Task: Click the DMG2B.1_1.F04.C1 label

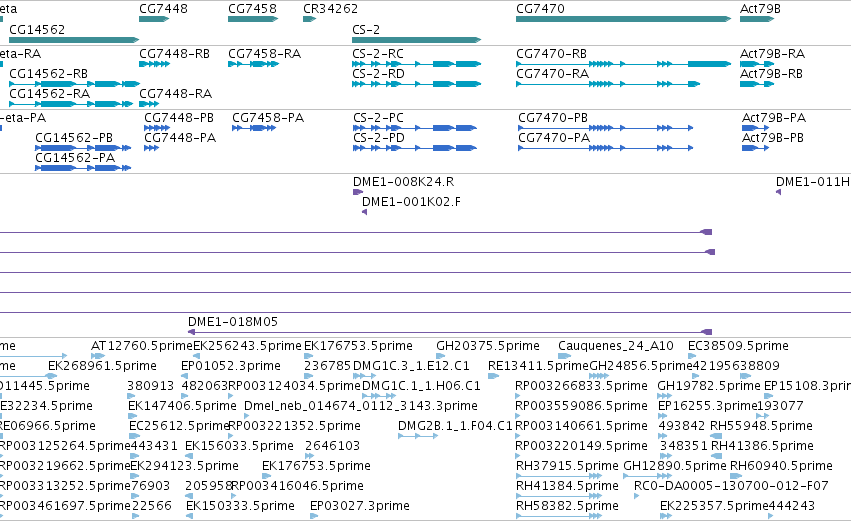Action: tap(455, 426)
